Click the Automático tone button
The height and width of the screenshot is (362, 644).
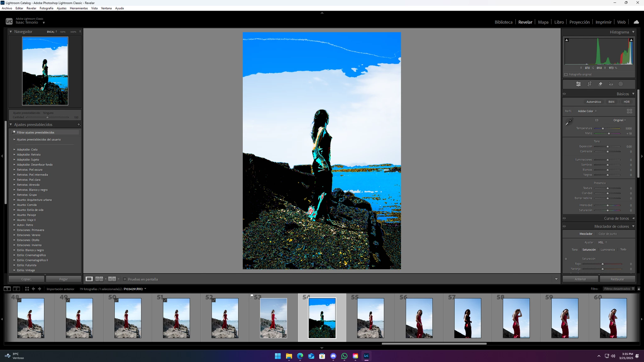593,102
